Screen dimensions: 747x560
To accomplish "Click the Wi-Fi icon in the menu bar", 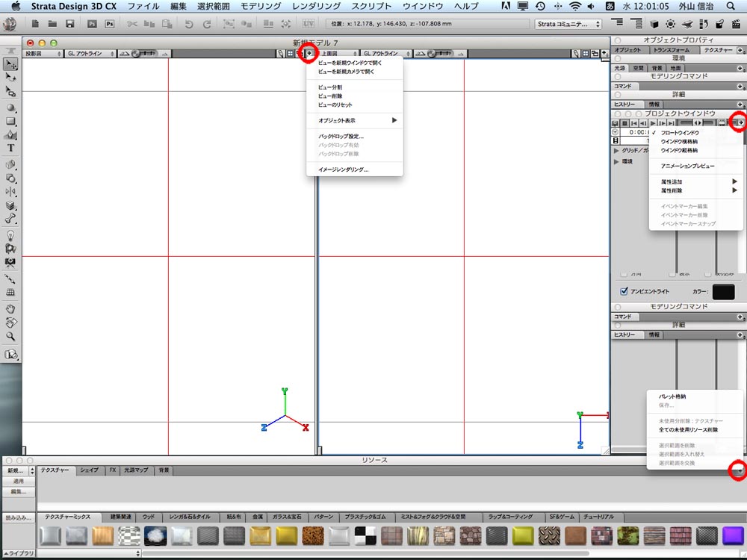I will 575,6.
